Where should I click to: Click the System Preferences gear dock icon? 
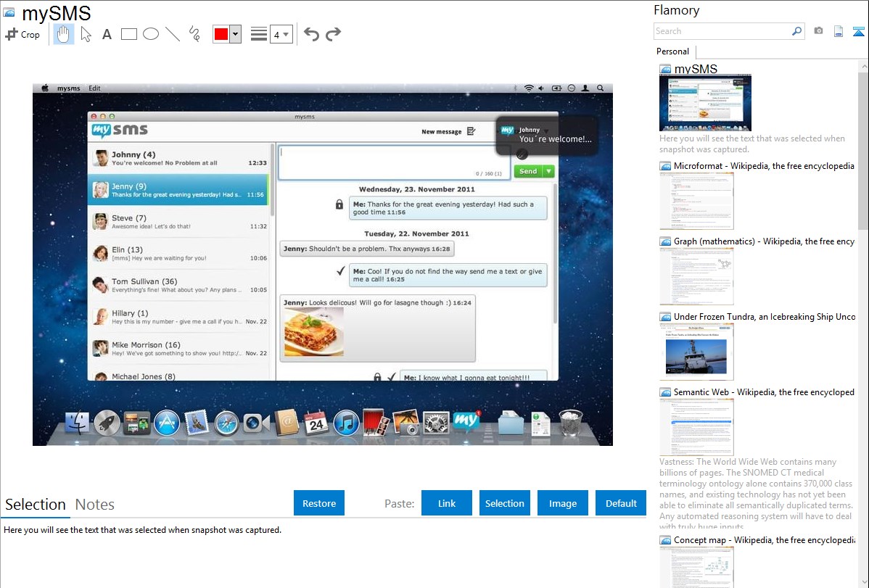(x=436, y=423)
